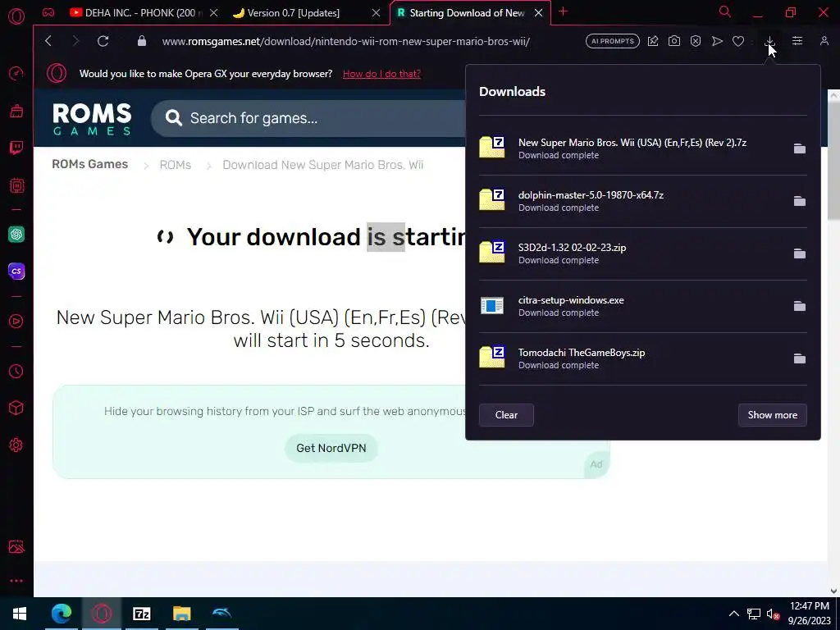Open GX Corner gamepad icon in tab bar
This screenshot has width=840, height=630.
pos(48,12)
